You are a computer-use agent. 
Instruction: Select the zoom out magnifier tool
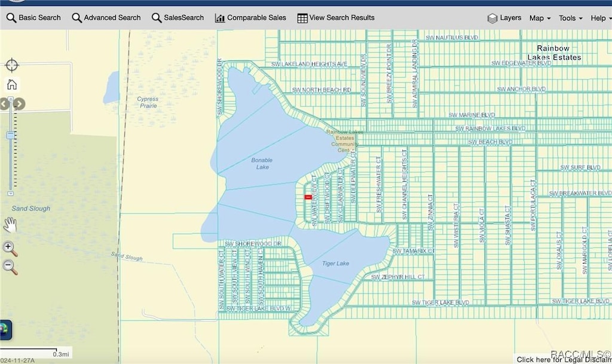(x=10, y=267)
